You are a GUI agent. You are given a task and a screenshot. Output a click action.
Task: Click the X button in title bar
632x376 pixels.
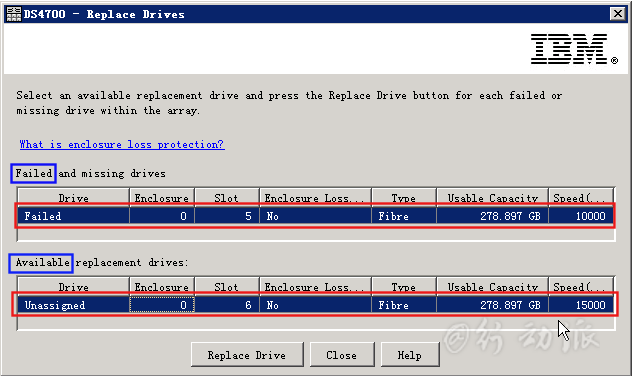(617, 14)
